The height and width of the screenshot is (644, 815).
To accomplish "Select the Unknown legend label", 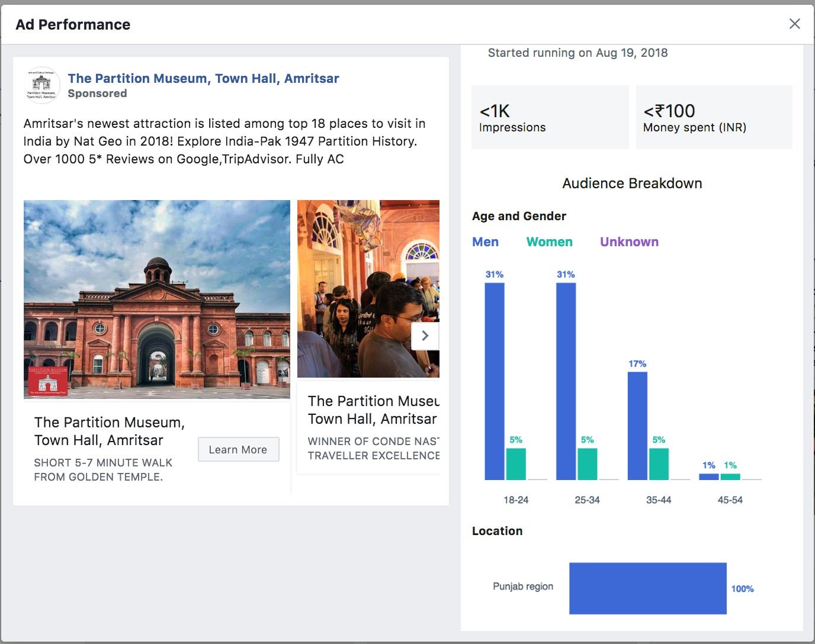I will point(629,241).
